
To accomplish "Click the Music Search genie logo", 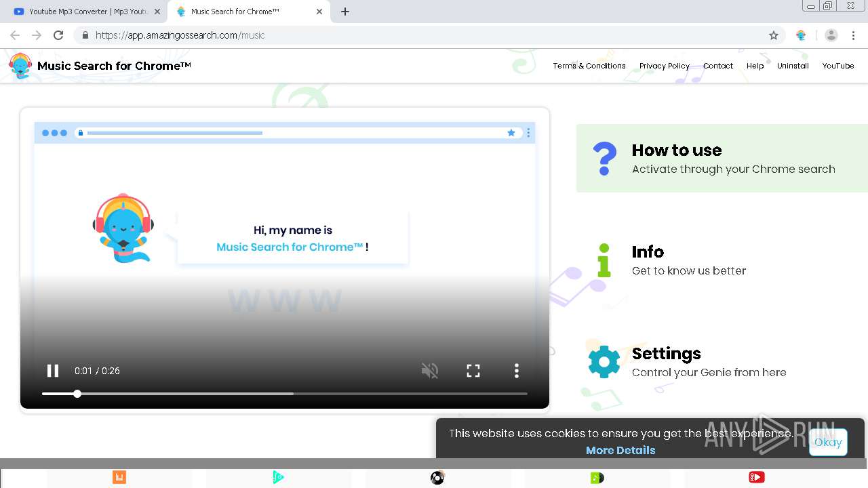I will (x=20, y=66).
